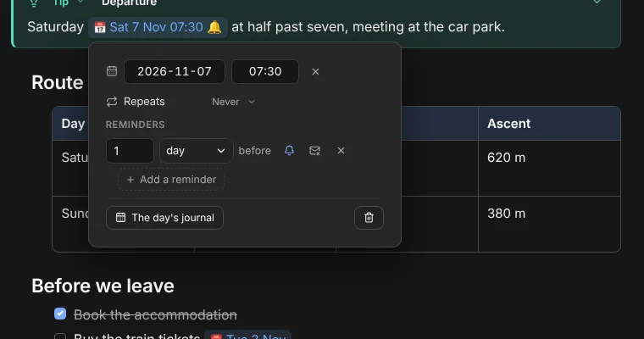Click the Day column header

(73, 123)
